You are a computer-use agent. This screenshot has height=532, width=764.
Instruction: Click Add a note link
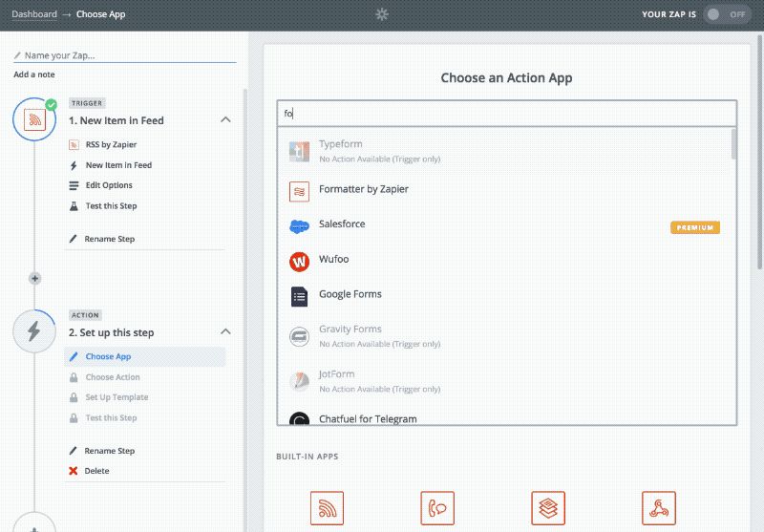pyautogui.click(x=34, y=74)
